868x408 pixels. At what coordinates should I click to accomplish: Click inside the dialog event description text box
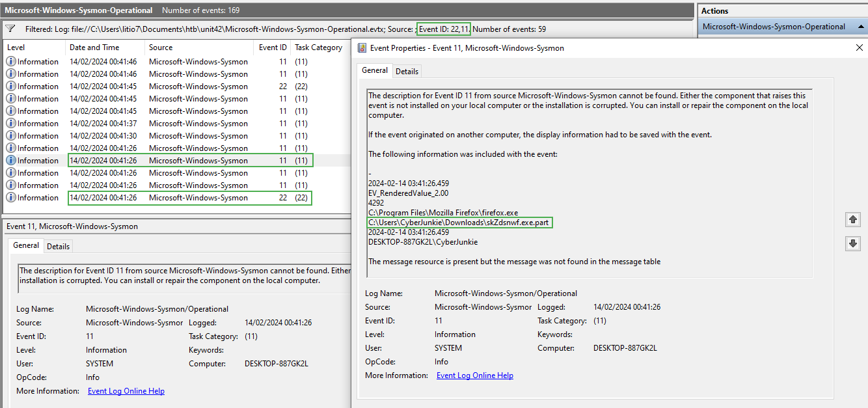click(x=590, y=183)
